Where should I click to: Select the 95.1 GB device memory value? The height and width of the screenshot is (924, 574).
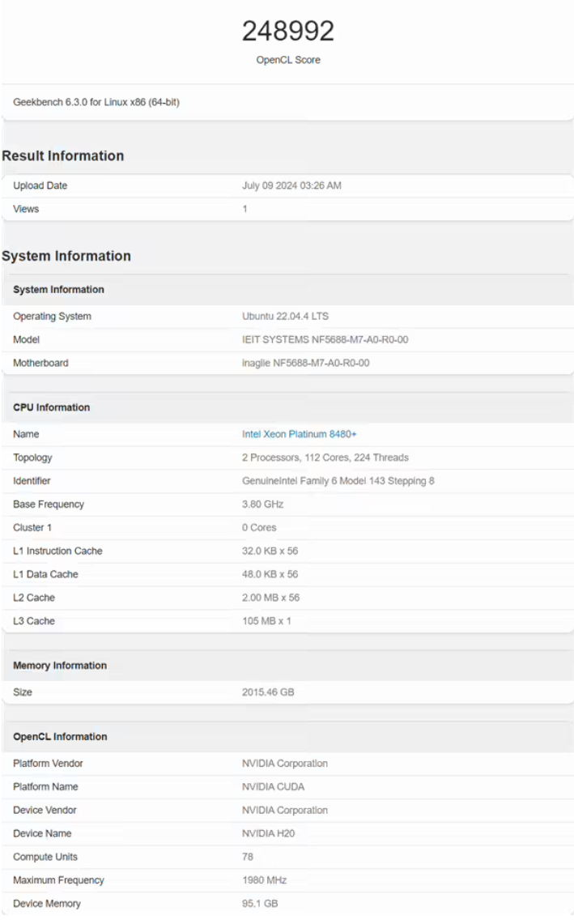coord(259,904)
